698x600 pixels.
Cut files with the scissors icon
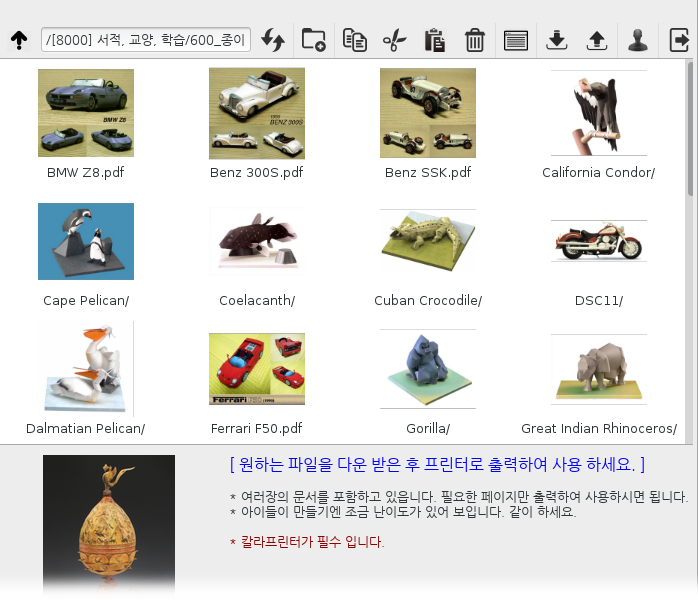click(394, 40)
